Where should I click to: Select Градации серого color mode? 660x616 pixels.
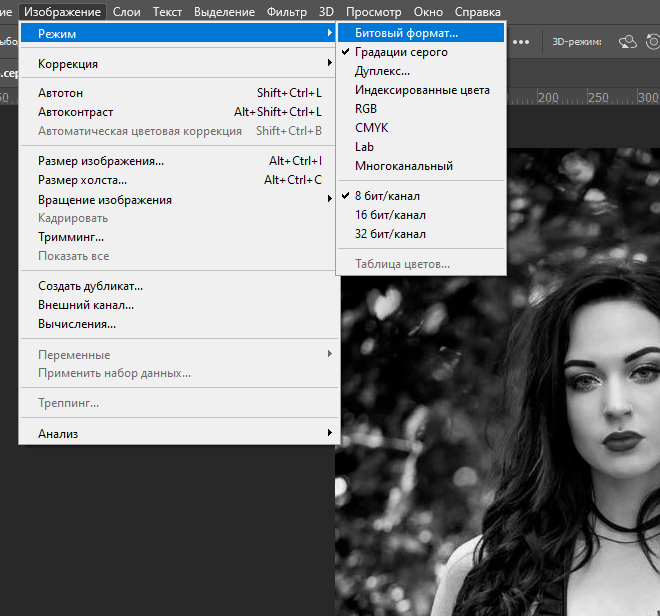point(401,52)
